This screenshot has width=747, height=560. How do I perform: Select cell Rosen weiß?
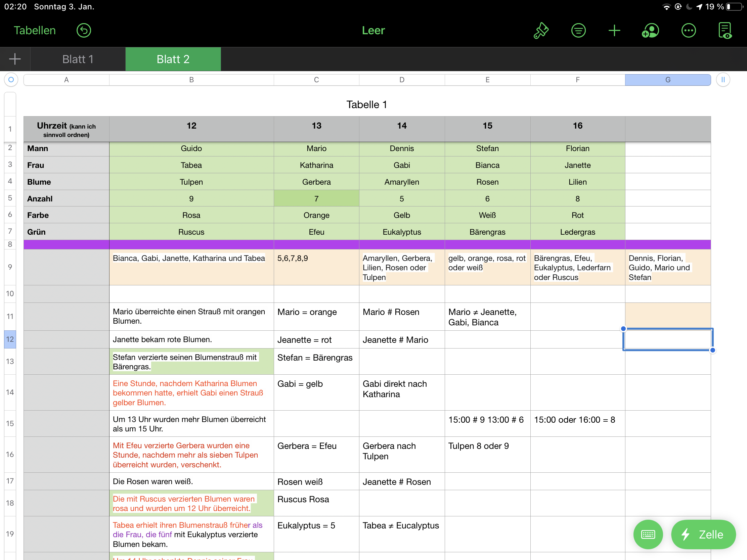(x=316, y=481)
